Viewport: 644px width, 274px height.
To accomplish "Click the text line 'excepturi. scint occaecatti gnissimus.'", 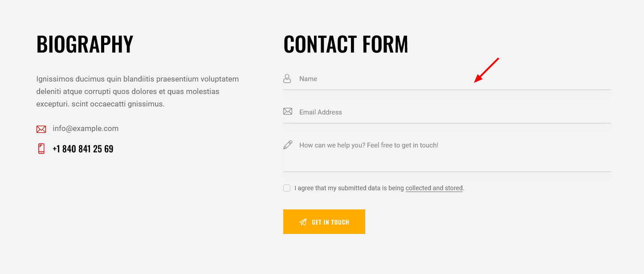I will [x=101, y=104].
